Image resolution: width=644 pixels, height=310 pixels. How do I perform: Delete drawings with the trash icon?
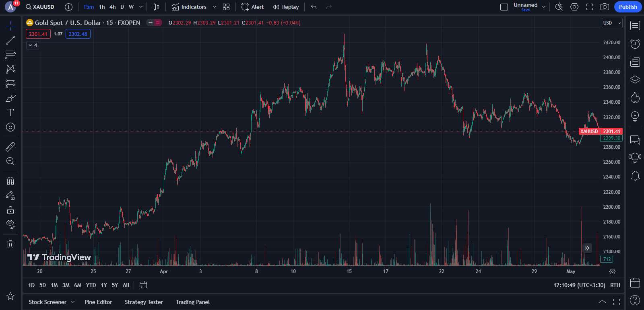10,244
